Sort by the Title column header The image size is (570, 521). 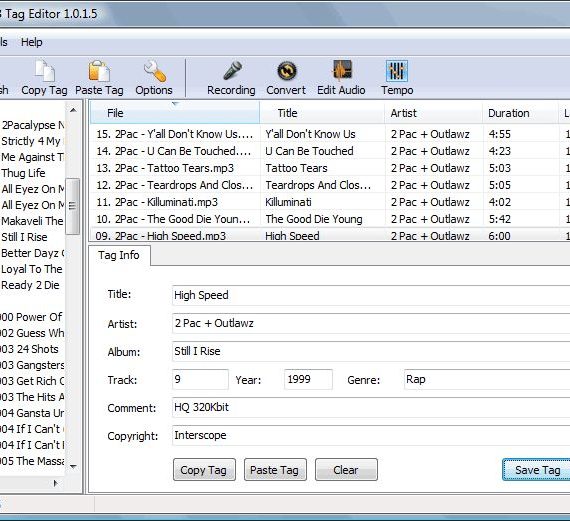pyautogui.click(x=322, y=113)
